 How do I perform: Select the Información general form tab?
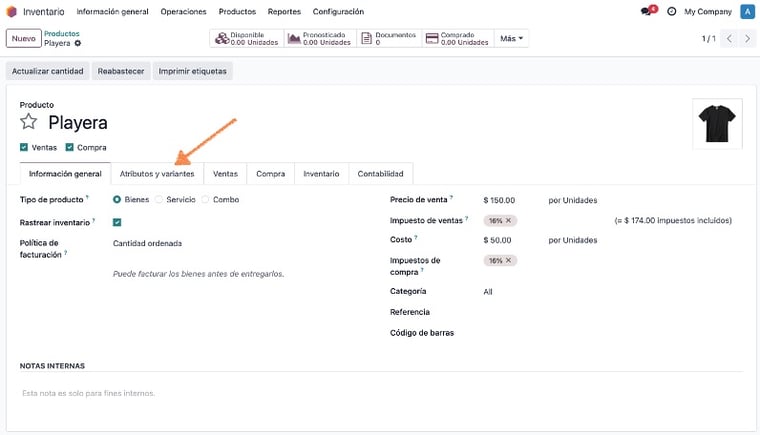(x=65, y=174)
